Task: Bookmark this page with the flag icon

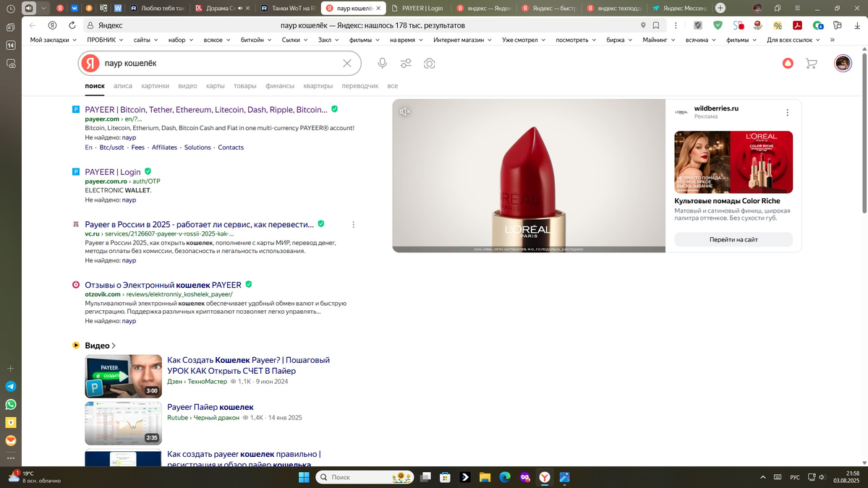Action: click(x=656, y=25)
